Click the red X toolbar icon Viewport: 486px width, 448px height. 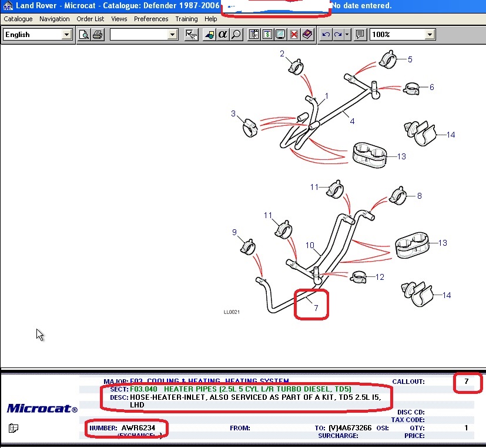tap(294, 35)
